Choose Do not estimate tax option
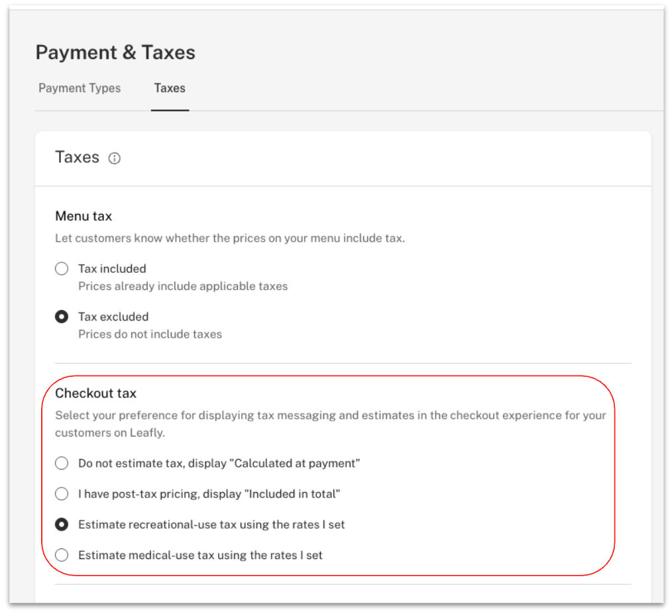 [62, 464]
